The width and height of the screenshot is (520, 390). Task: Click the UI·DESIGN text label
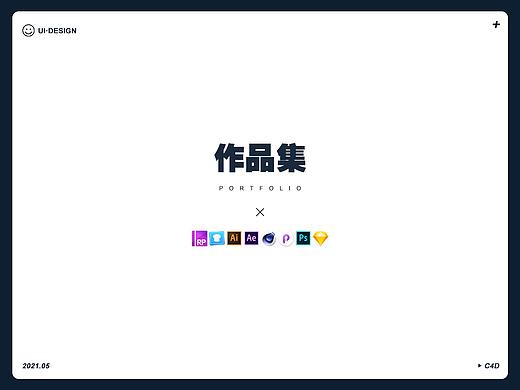click(x=57, y=31)
